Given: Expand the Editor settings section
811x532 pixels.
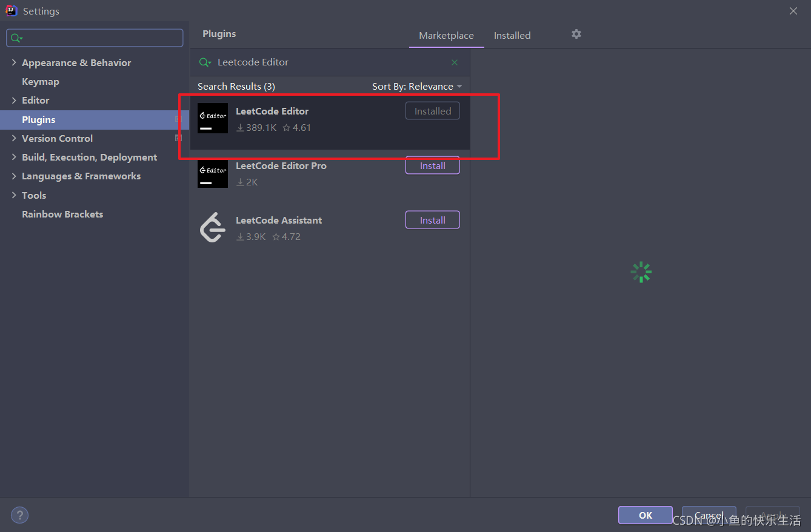Looking at the screenshot, I should click(14, 100).
